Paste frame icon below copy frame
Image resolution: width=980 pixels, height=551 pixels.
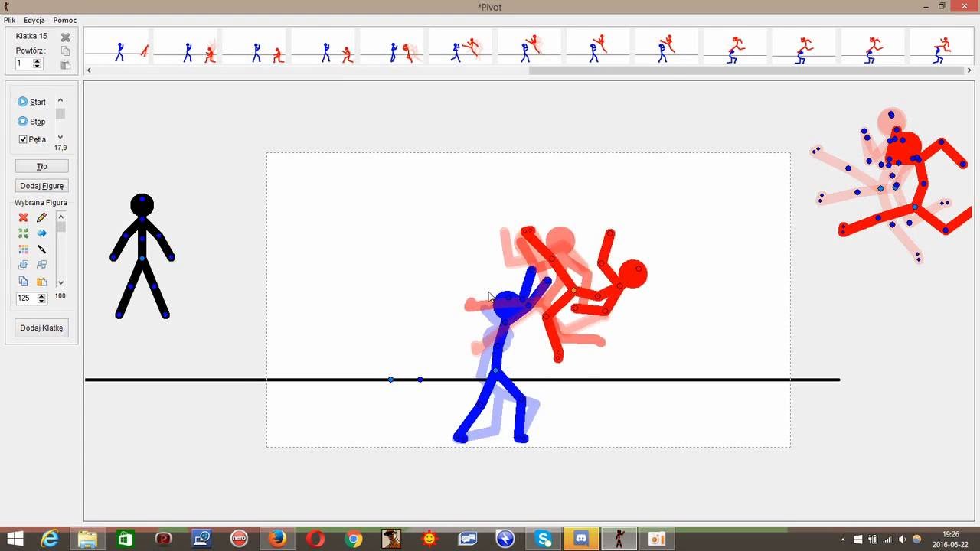66,65
